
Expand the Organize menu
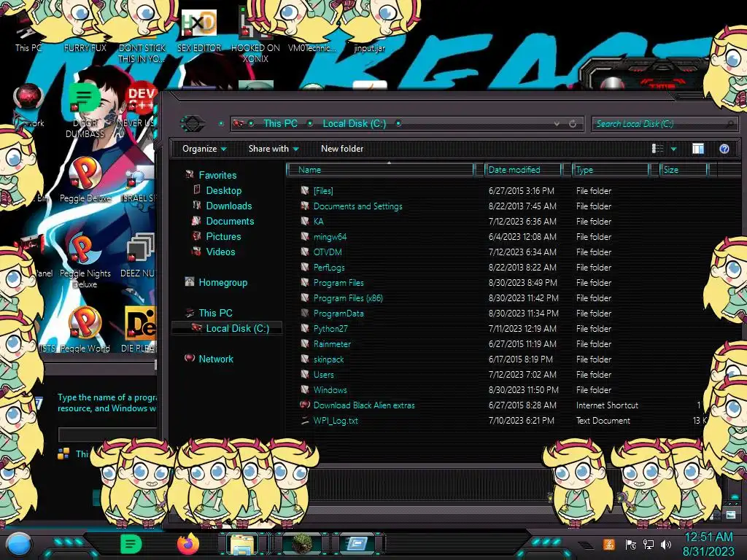pyautogui.click(x=204, y=149)
